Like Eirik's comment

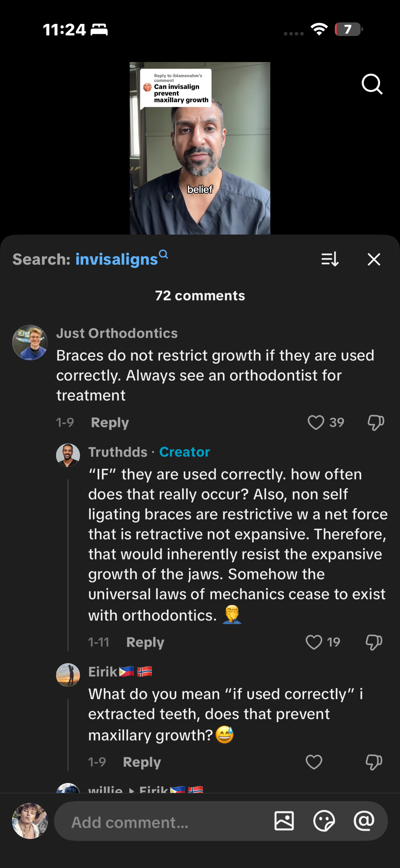pyautogui.click(x=314, y=762)
